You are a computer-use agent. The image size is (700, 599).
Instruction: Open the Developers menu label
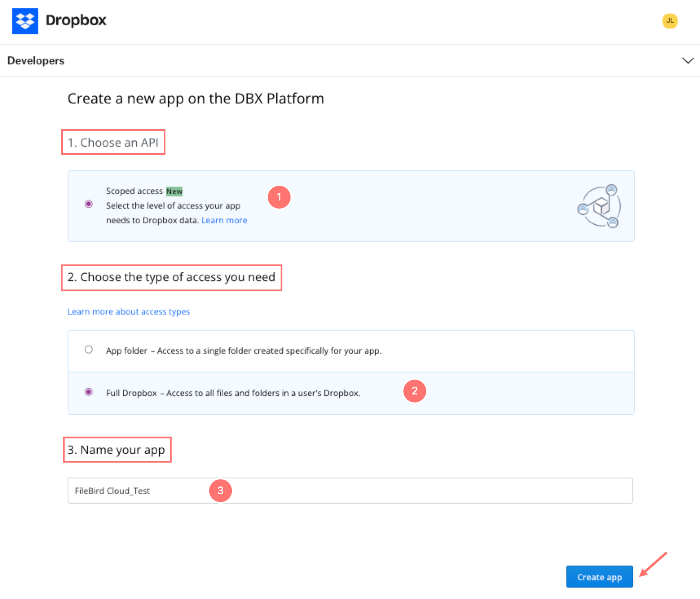36,61
